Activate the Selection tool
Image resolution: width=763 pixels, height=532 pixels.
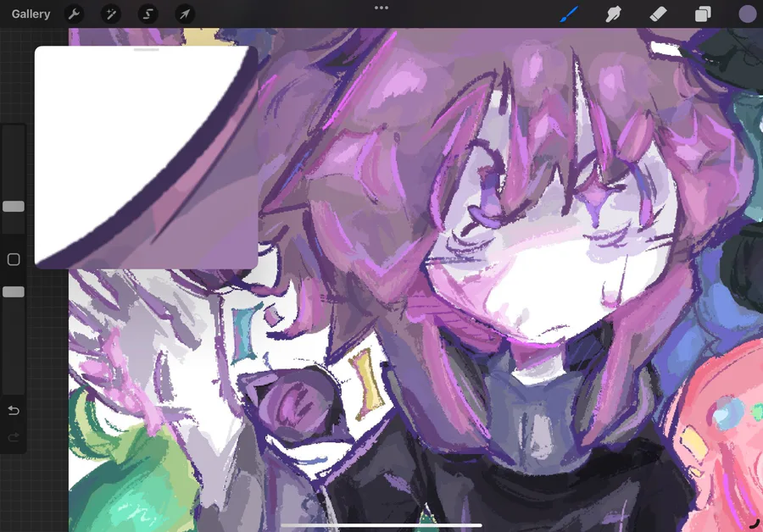[x=148, y=14]
